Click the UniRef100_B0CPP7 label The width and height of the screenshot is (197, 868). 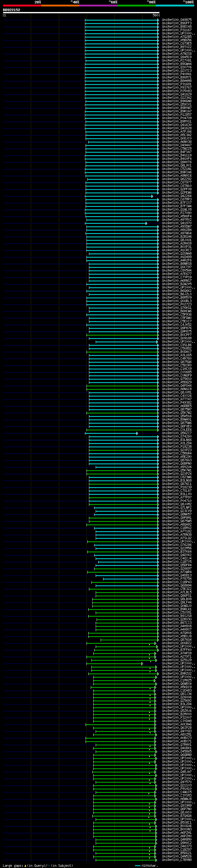pos(176,335)
